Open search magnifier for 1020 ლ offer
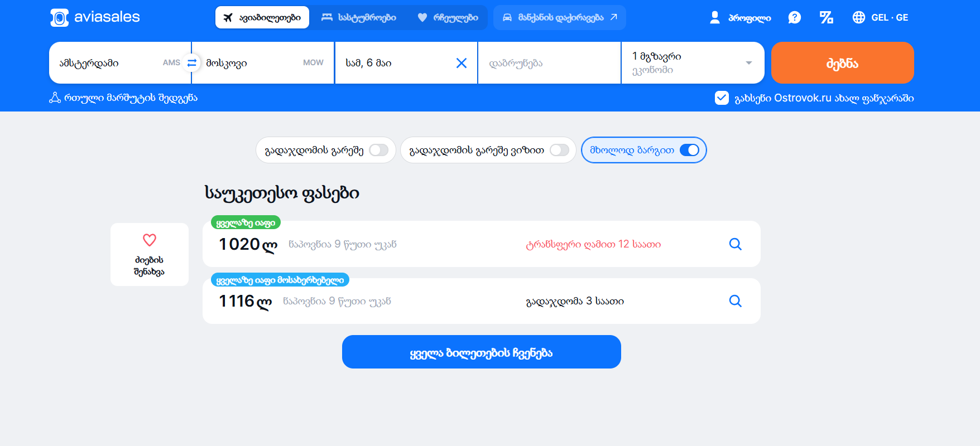The width and height of the screenshot is (980, 446). pos(736,244)
